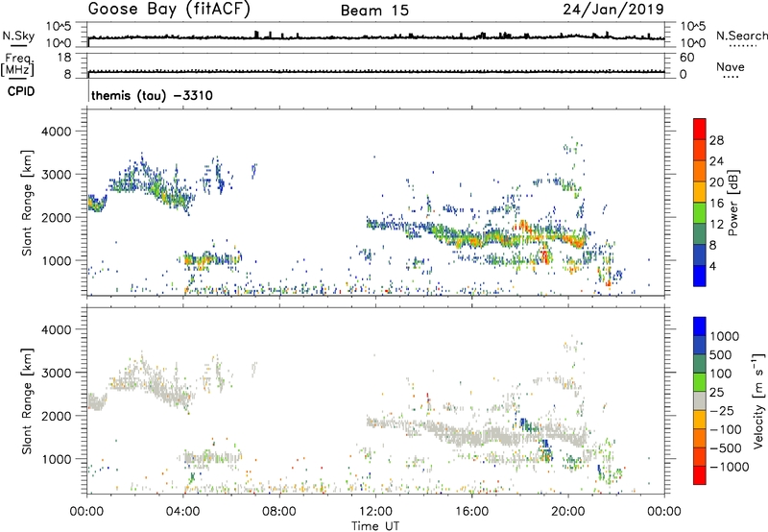
Task: Click the 'N.Search' legend label
Action: click(741, 36)
